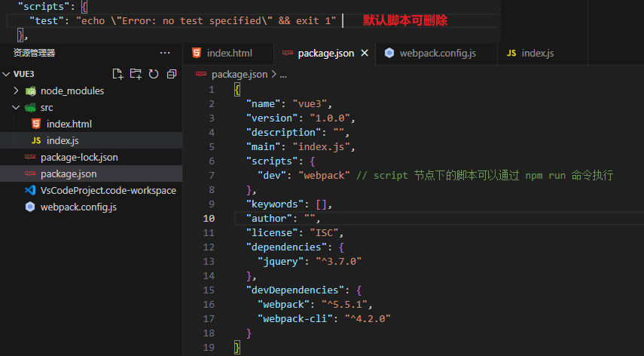The height and width of the screenshot is (356, 644).
Task: Expand the node_modules folder chevron
Action: pos(16,91)
